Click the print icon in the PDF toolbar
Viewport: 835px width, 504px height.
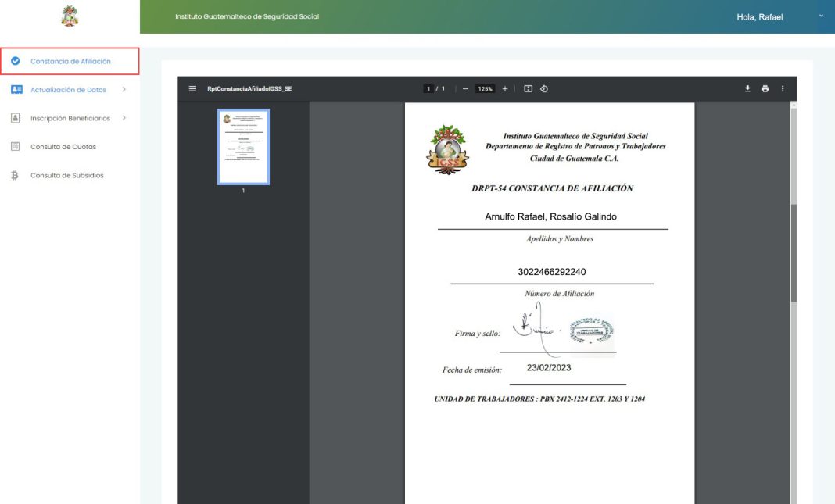point(764,88)
